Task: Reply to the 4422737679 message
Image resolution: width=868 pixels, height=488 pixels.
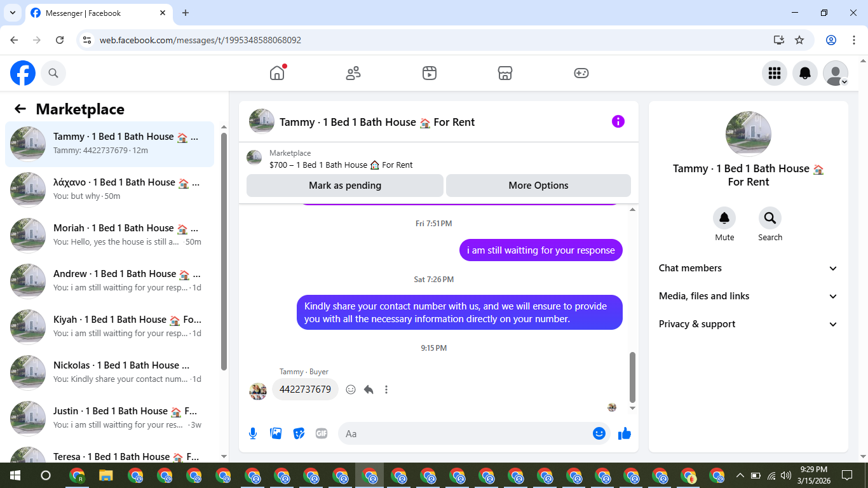Action: point(369,390)
